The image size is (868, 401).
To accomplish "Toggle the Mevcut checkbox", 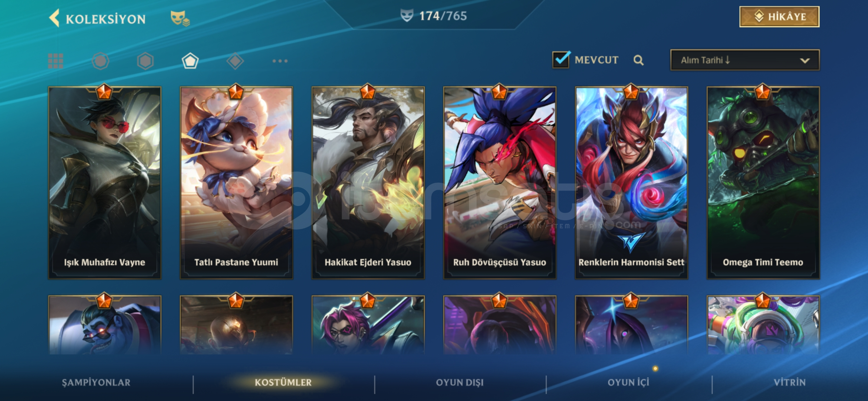I will coord(561,60).
